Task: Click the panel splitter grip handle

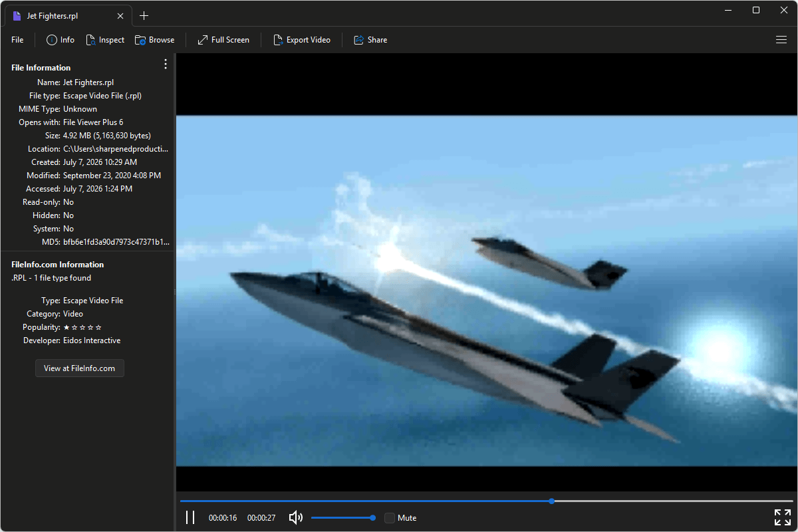Action: coord(175,292)
